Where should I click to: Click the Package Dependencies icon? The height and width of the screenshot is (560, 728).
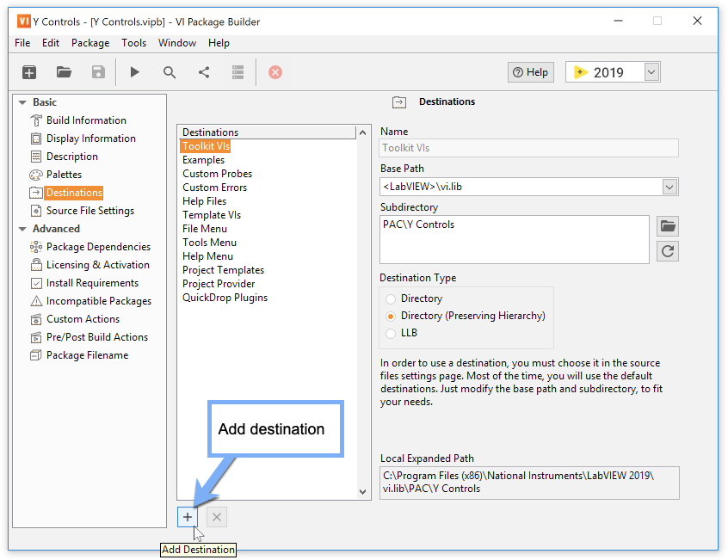(x=36, y=247)
